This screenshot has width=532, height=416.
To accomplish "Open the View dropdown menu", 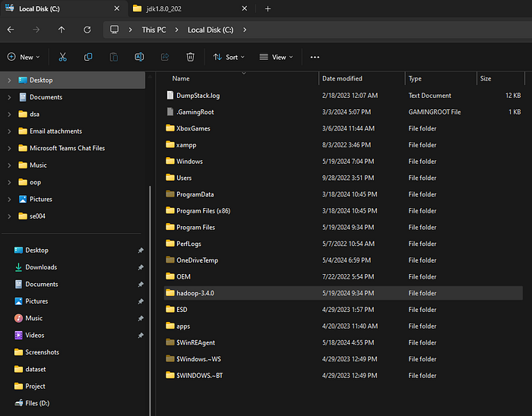I will [x=276, y=57].
